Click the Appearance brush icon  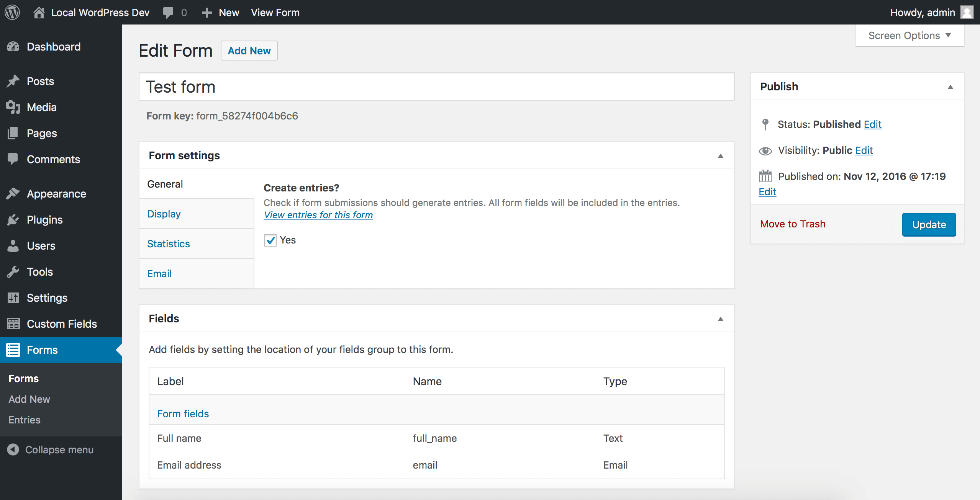13,194
